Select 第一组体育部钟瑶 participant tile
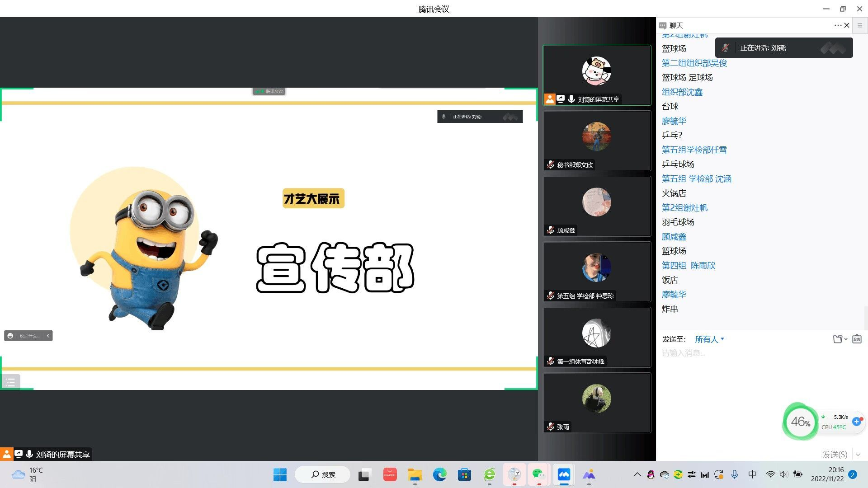This screenshot has height=488, width=868. click(597, 337)
